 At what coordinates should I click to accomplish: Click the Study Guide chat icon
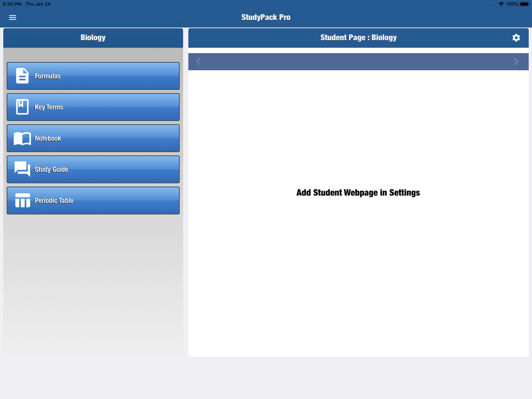click(22, 169)
